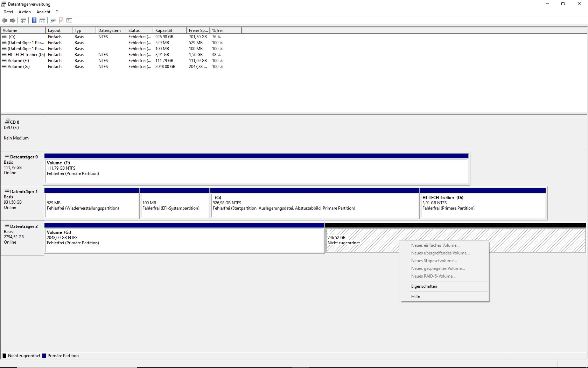The width and height of the screenshot is (588, 368).
Task: Click the Datenträger 2 disk icon
Action: coord(7,226)
